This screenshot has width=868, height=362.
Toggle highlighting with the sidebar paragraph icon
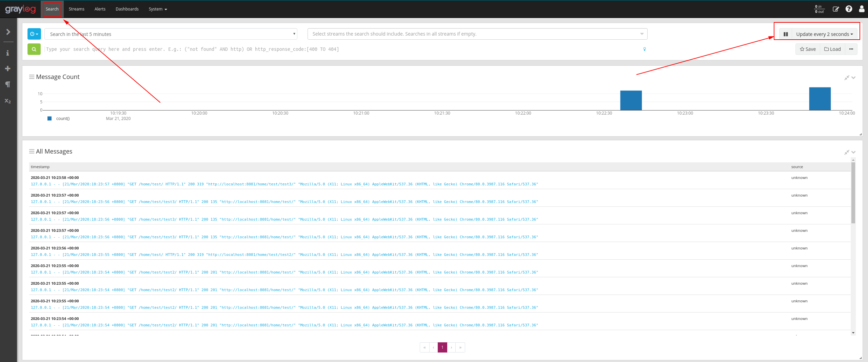point(8,84)
